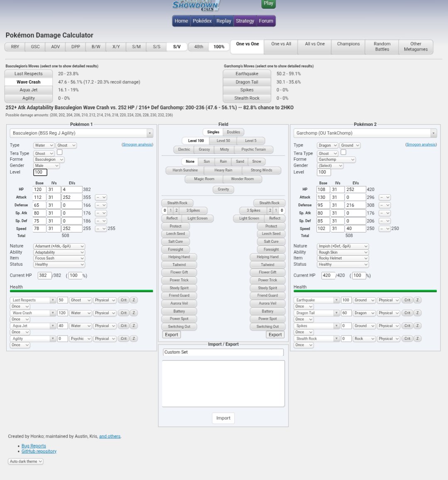Screen dimensions: 448x480
Task: Toggle Helping Hand on Basculegion's side
Action: pos(179,257)
